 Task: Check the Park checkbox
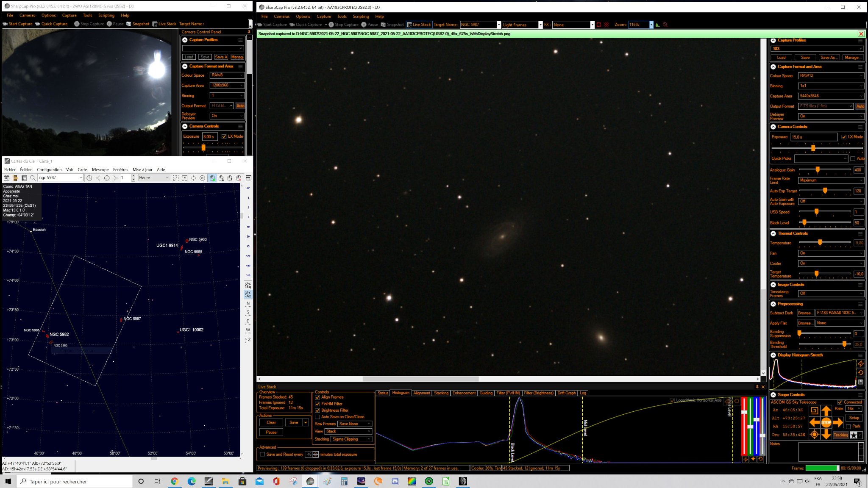point(849,427)
